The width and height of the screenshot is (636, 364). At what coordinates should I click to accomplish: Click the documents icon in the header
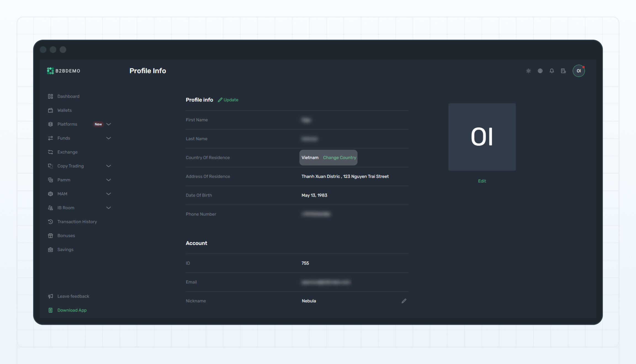pos(563,71)
